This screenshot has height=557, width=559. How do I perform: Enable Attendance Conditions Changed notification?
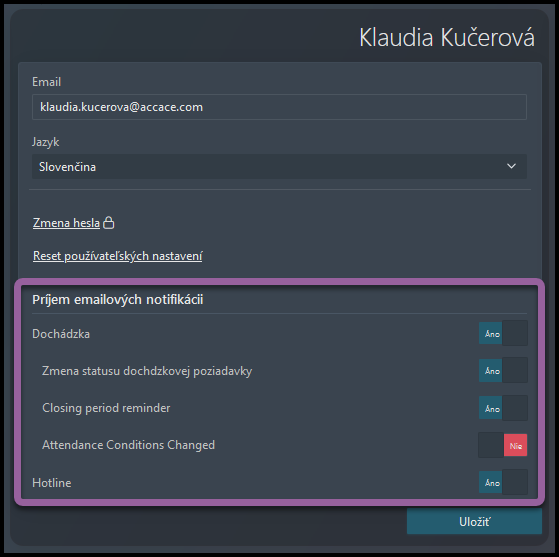coord(503,445)
